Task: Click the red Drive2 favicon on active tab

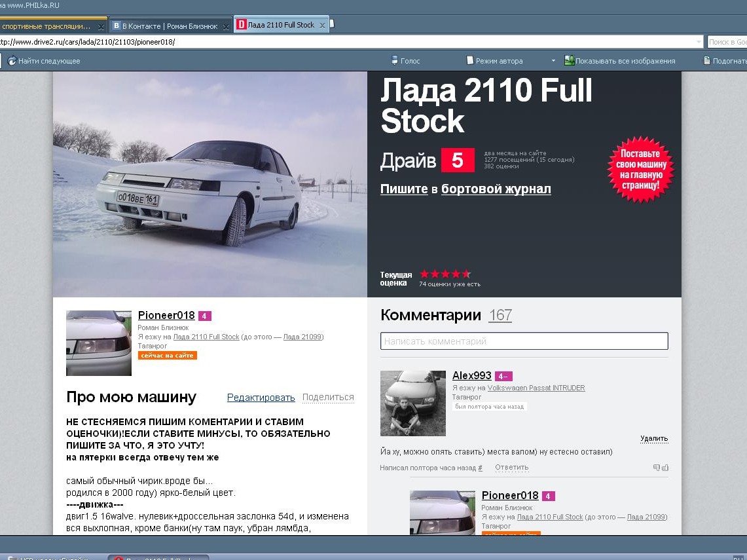Action: [x=242, y=24]
